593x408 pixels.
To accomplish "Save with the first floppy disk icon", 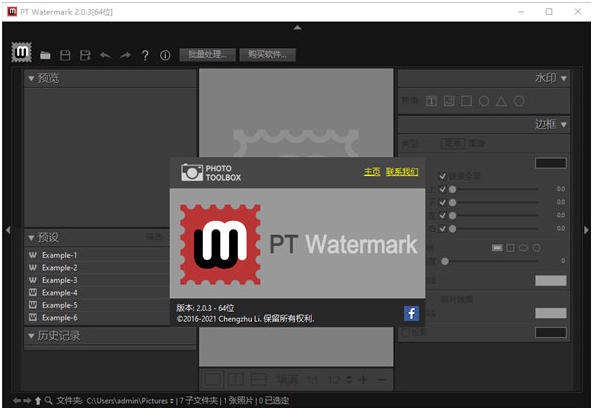I will click(65, 56).
